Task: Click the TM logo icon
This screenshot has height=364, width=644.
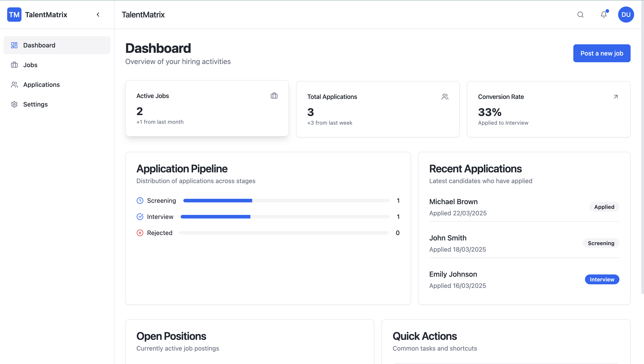Action: tap(14, 15)
